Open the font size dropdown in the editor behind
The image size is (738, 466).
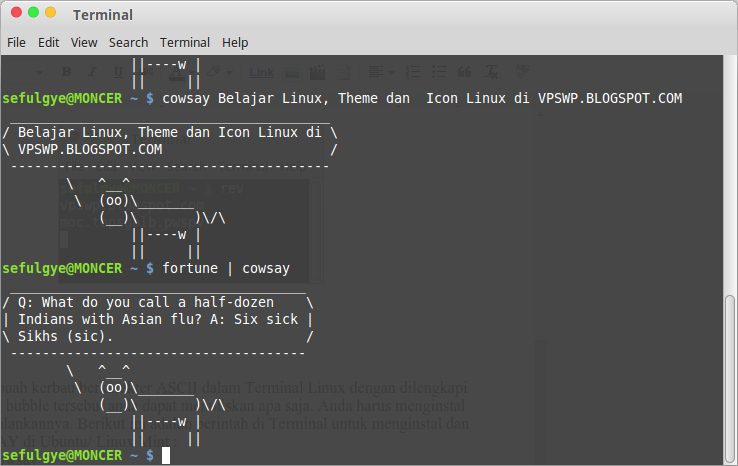pyautogui.click(x=39, y=72)
